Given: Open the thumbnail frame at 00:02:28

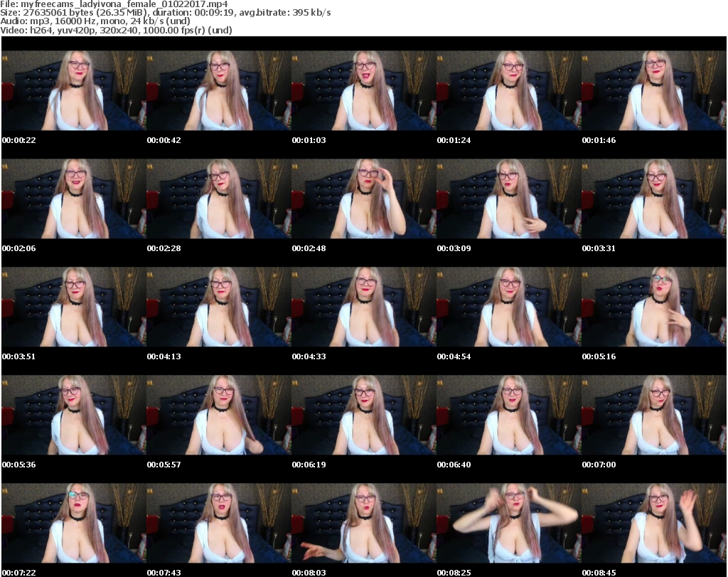Looking at the screenshot, I should (219, 198).
